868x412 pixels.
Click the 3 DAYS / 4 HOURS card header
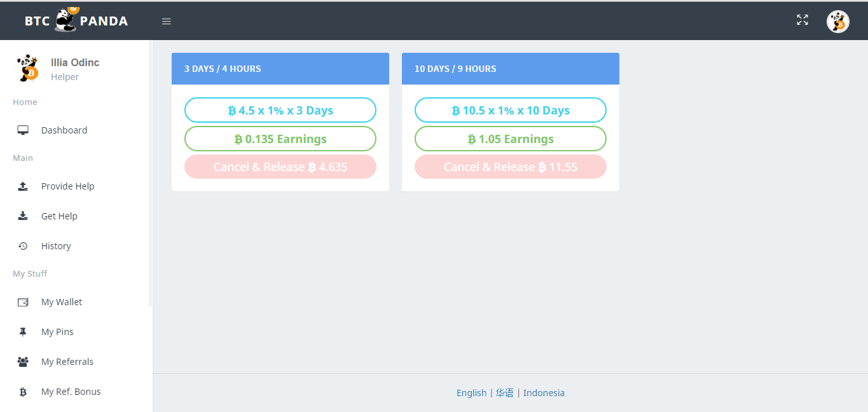click(x=280, y=69)
